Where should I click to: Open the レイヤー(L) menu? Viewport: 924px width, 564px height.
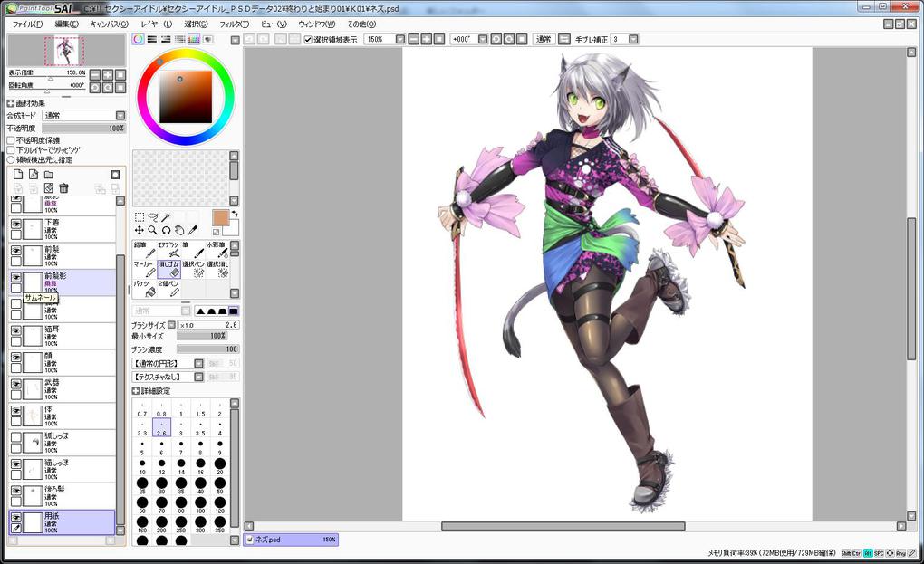[x=157, y=24]
